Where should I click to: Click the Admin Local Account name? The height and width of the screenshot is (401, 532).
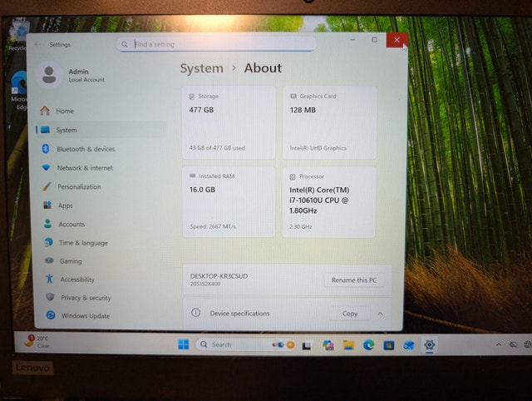[86, 75]
